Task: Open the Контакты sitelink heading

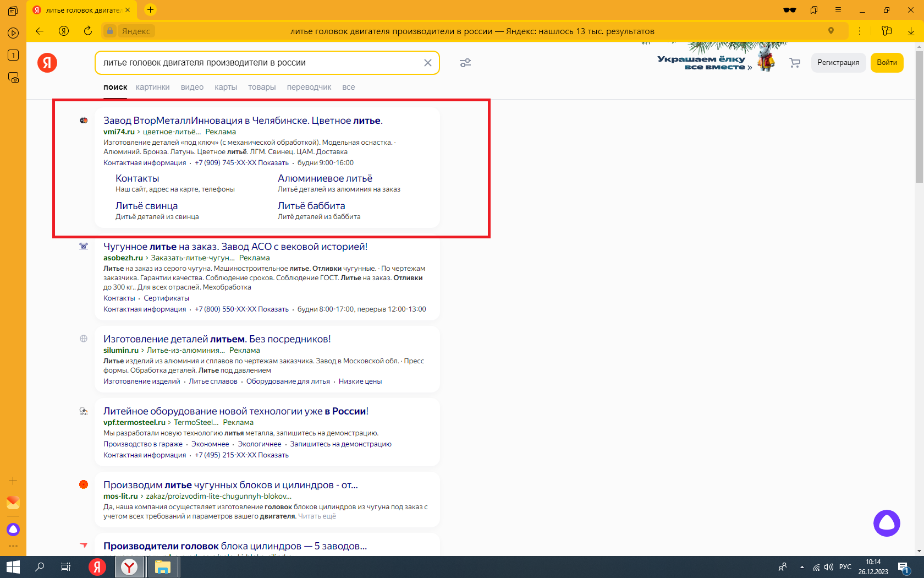Action: (137, 178)
